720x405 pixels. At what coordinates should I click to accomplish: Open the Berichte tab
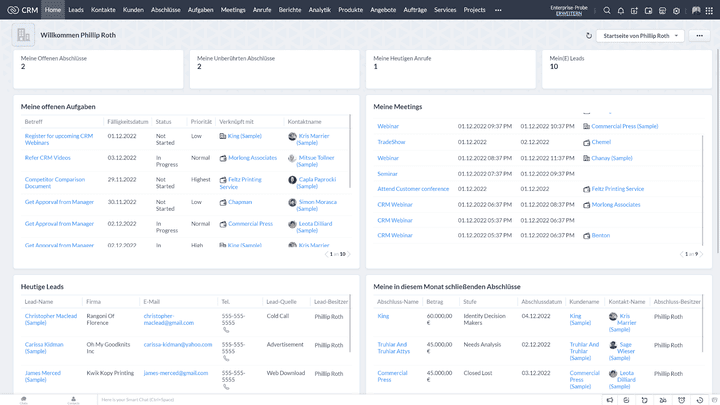point(290,10)
